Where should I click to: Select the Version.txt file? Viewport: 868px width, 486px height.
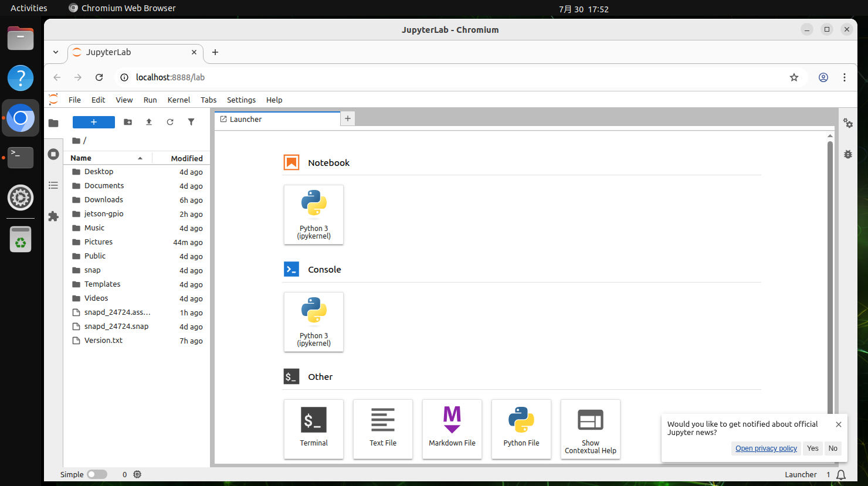click(x=137, y=341)
